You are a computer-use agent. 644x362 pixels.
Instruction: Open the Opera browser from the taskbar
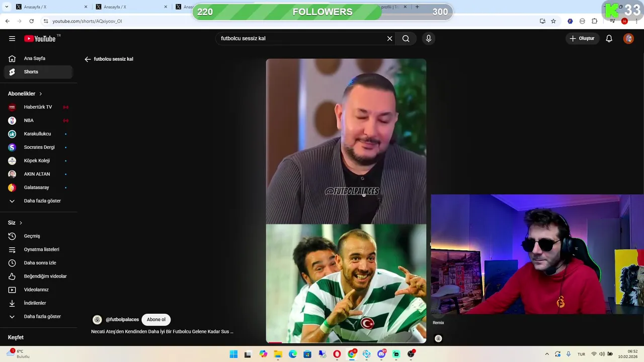point(337,354)
